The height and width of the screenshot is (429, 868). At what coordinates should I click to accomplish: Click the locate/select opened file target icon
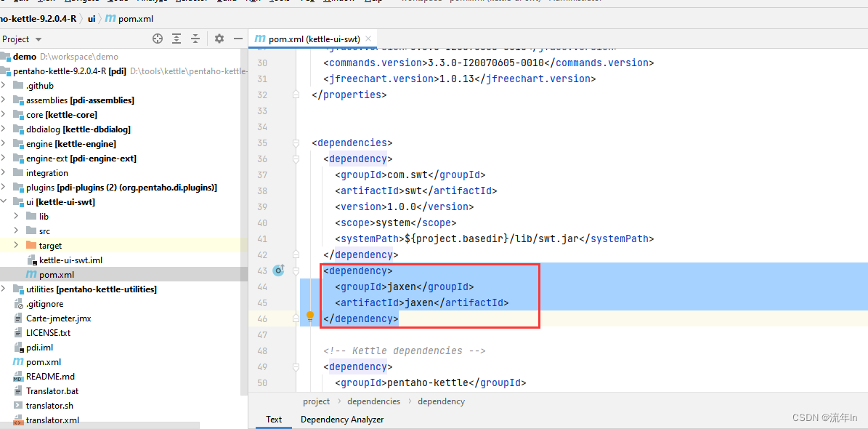point(158,39)
